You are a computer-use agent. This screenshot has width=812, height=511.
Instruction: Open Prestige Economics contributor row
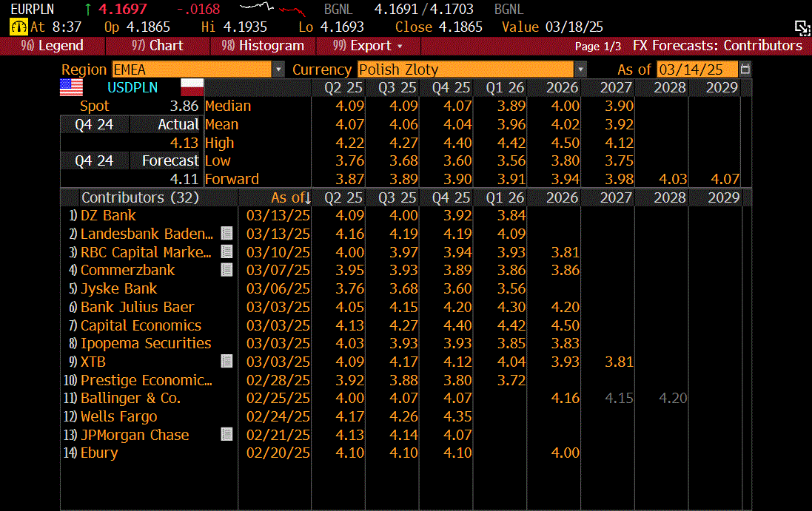147,380
